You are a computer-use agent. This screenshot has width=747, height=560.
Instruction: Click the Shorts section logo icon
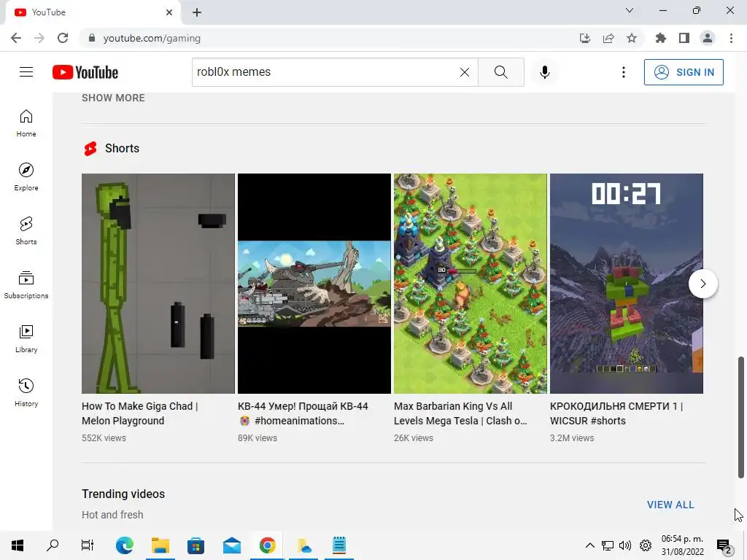90,149
